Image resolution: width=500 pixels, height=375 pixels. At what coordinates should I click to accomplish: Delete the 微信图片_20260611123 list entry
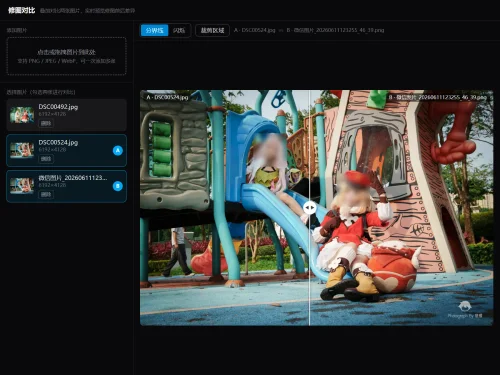46,195
